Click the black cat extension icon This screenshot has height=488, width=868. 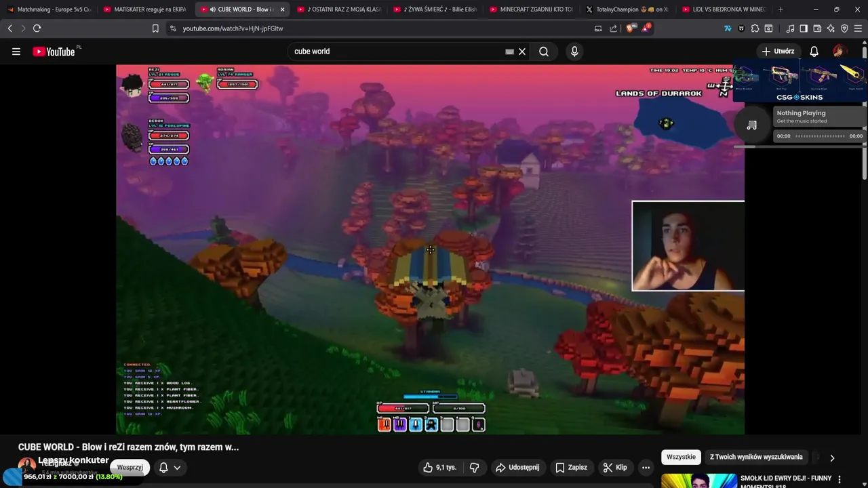click(x=741, y=28)
